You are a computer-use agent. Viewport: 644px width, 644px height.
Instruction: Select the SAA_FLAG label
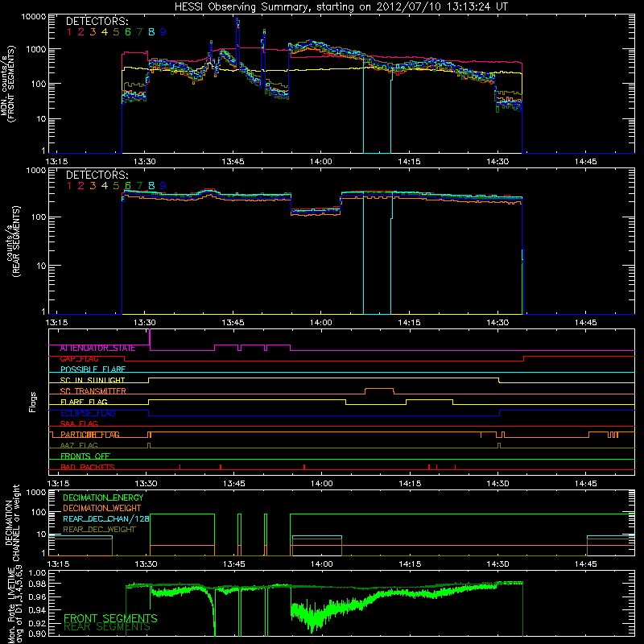(79, 423)
